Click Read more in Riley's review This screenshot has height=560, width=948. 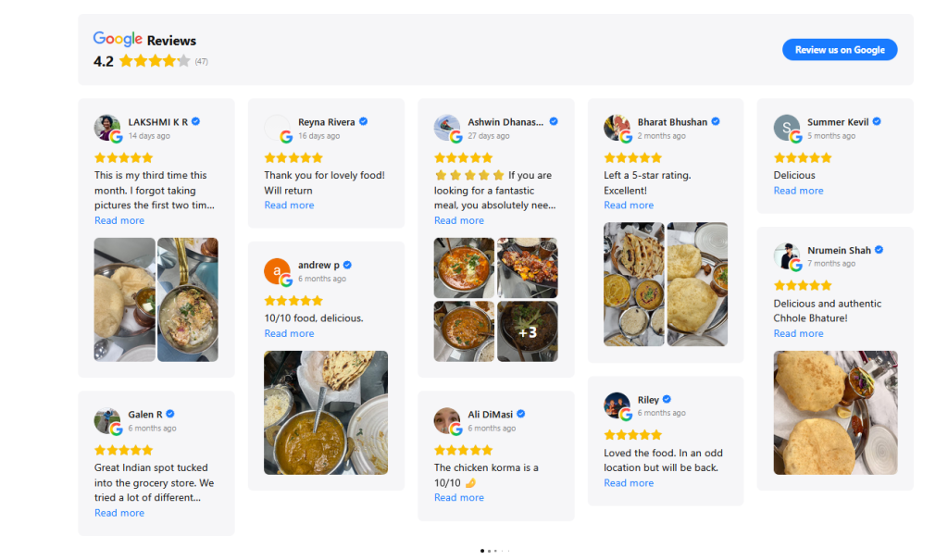pos(629,483)
